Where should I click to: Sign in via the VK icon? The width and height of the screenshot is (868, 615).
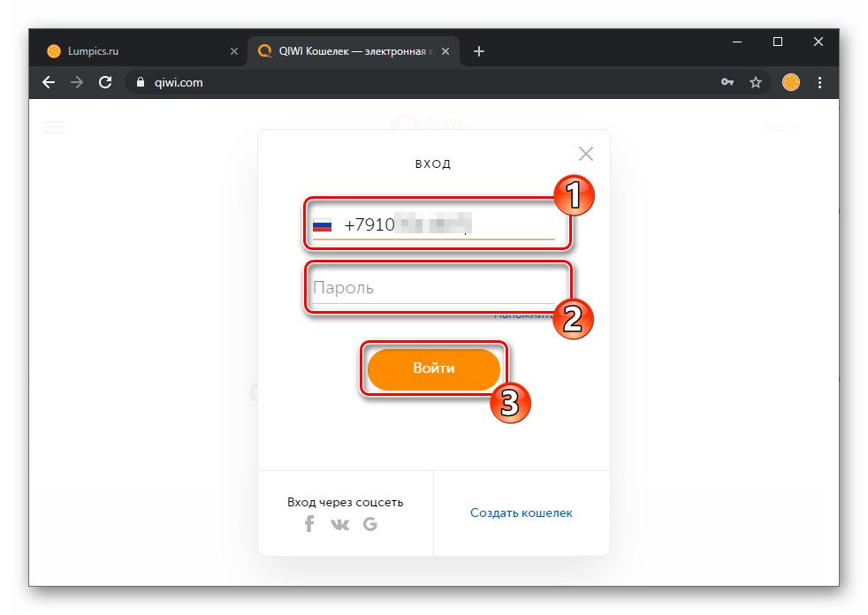click(340, 524)
